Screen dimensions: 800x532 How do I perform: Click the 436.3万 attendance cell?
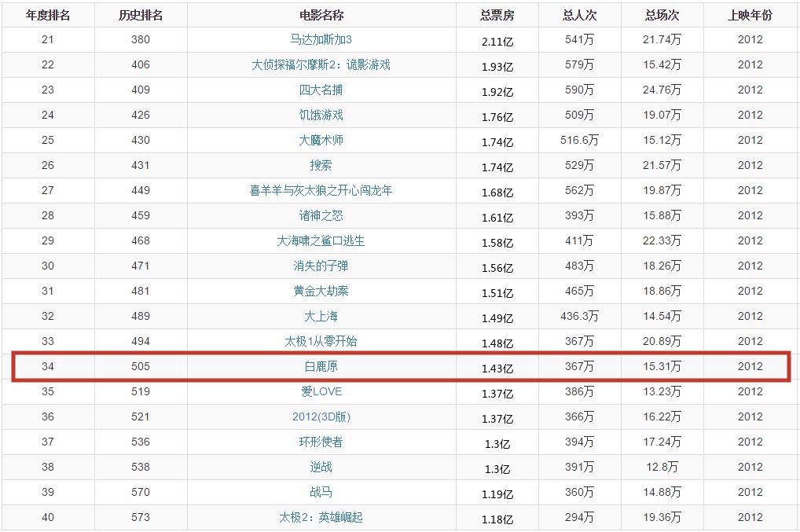pos(580,316)
